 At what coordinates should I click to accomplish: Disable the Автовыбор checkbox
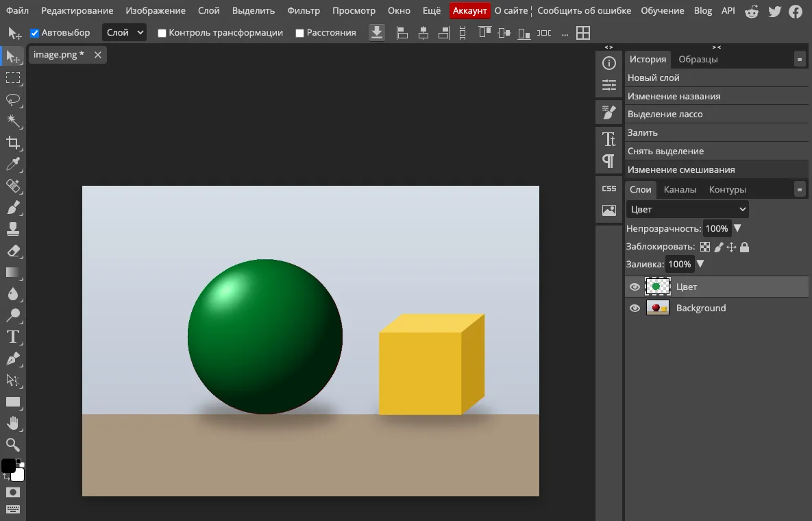(35, 33)
